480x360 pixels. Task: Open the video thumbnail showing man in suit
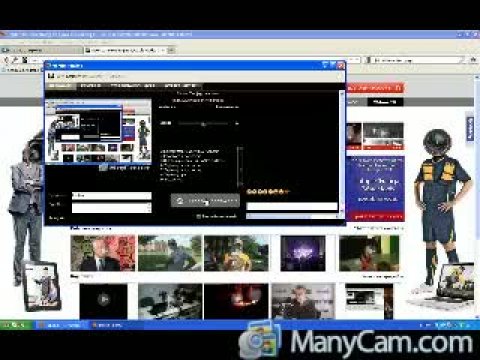[103, 253]
